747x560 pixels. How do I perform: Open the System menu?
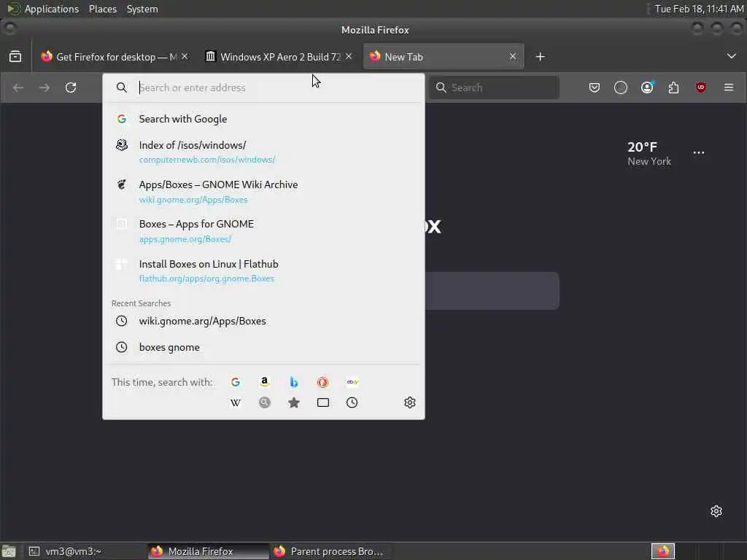(142, 9)
